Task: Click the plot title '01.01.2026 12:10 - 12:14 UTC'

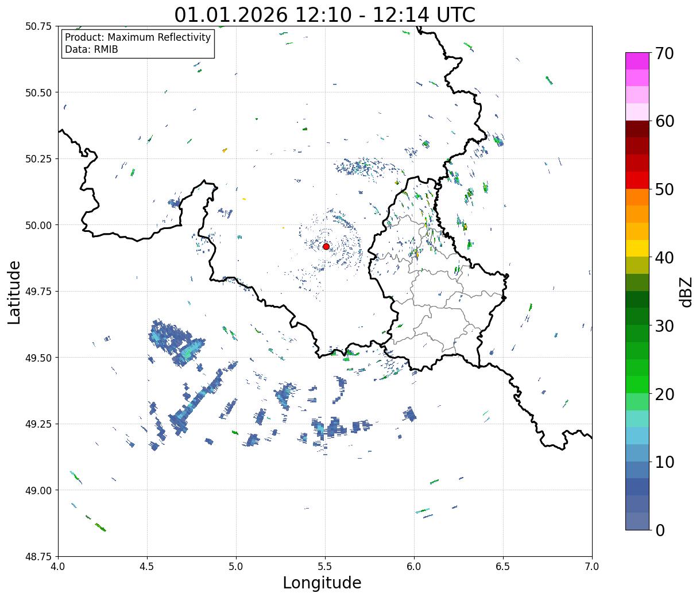Action: click(x=324, y=14)
